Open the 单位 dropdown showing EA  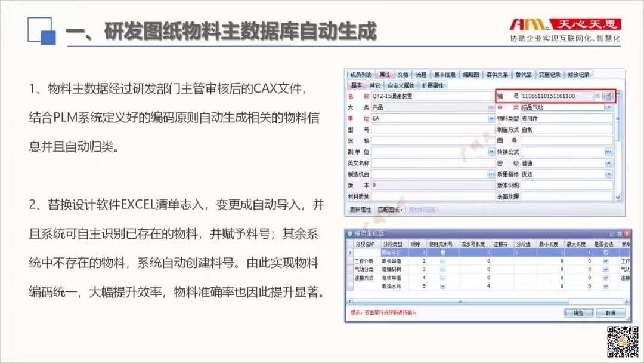tap(491, 118)
